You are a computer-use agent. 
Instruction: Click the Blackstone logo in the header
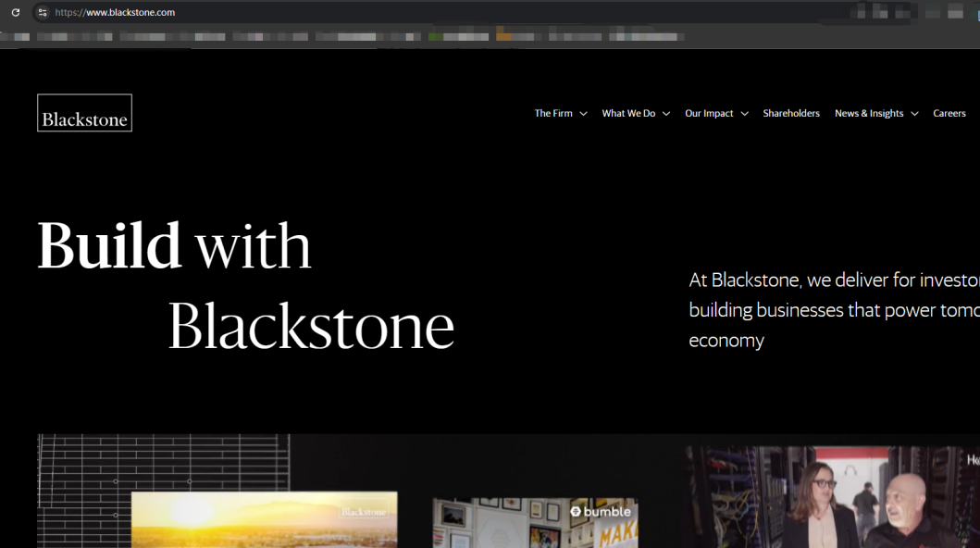pos(84,113)
